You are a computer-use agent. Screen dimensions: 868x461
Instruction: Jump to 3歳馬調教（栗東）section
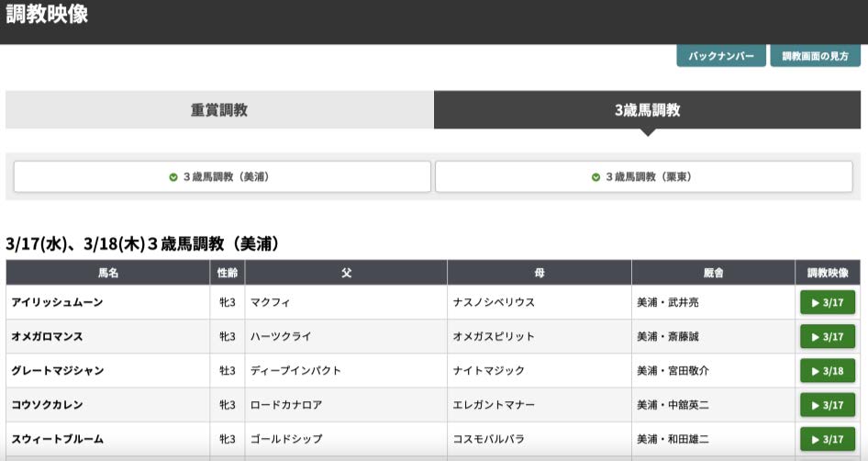click(644, 176)
